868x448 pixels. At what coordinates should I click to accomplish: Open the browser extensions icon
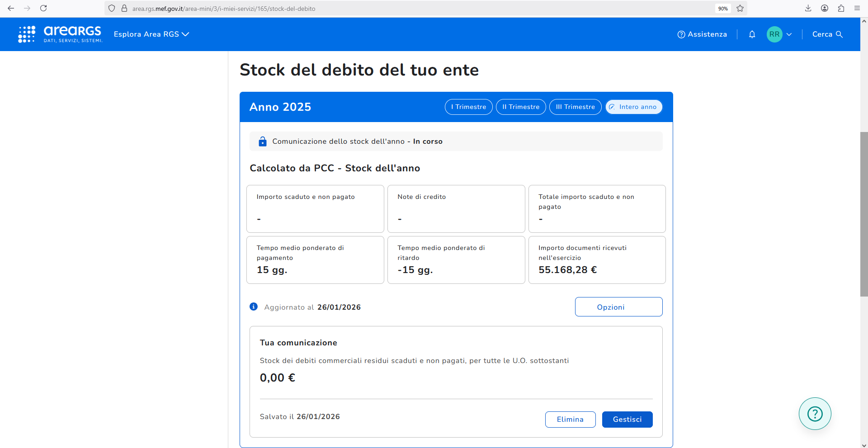(x=841, y=8)
